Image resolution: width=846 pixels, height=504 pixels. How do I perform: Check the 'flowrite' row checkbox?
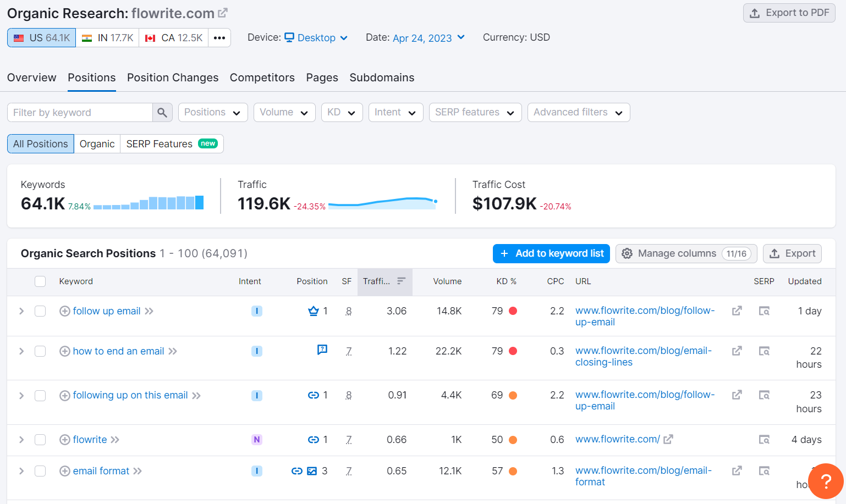[x=40, y=440]
